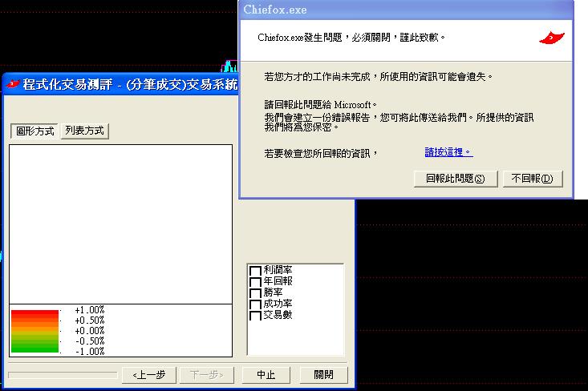Click the red Chiefox logo in error dialog
Viewport: 588px width, 391px height.
(552, 37)
